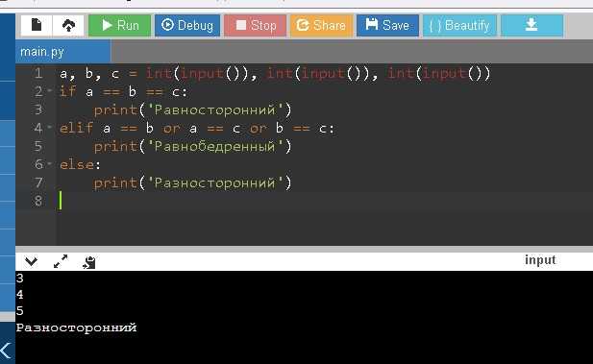
Task: Save the project
Action: pos(387,25)
